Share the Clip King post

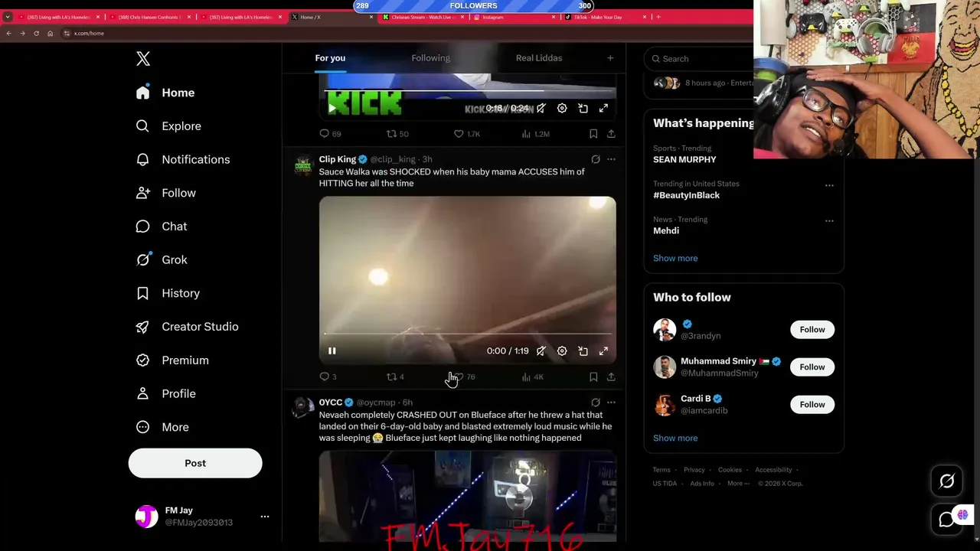611,377
